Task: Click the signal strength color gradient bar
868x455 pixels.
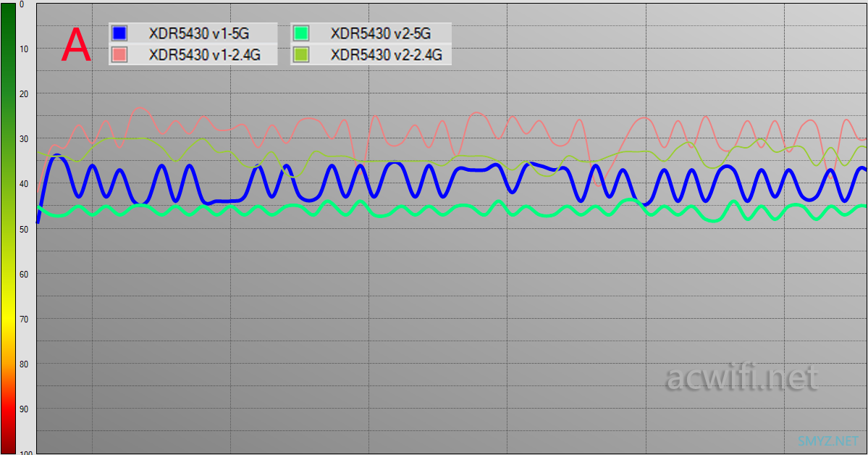Action: pos(8,228)
